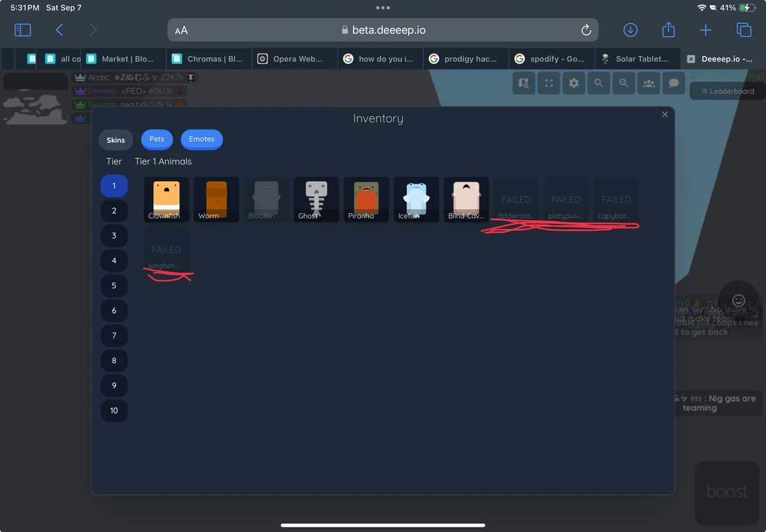This screenshot has width=766, height=532.
Task: Click the Safari downloads arrow icon
Action: coord(630,29)
